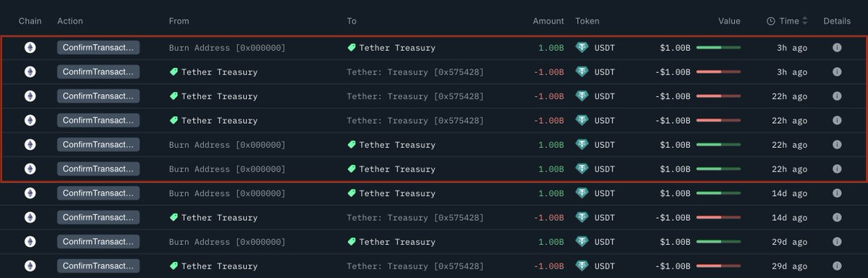The image size is (868, 278).
Task: Open details info icon for first row
Action: [837, 48]
